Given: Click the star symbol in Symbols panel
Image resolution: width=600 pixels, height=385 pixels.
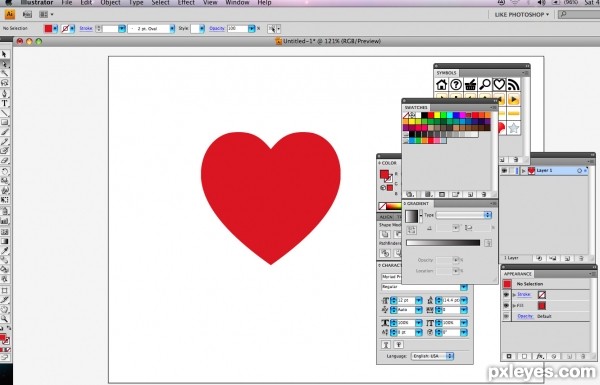Looking at the screenshot, I should pos(514,128).
